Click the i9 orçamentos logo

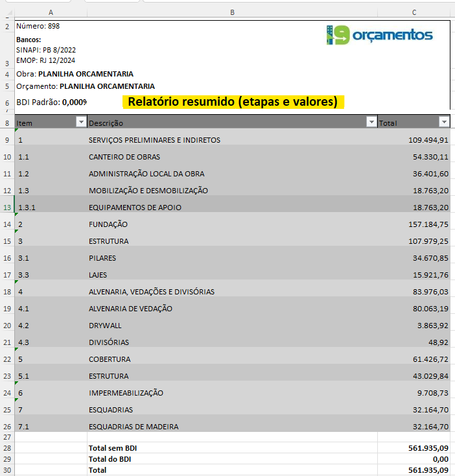[x=379, y=35]
